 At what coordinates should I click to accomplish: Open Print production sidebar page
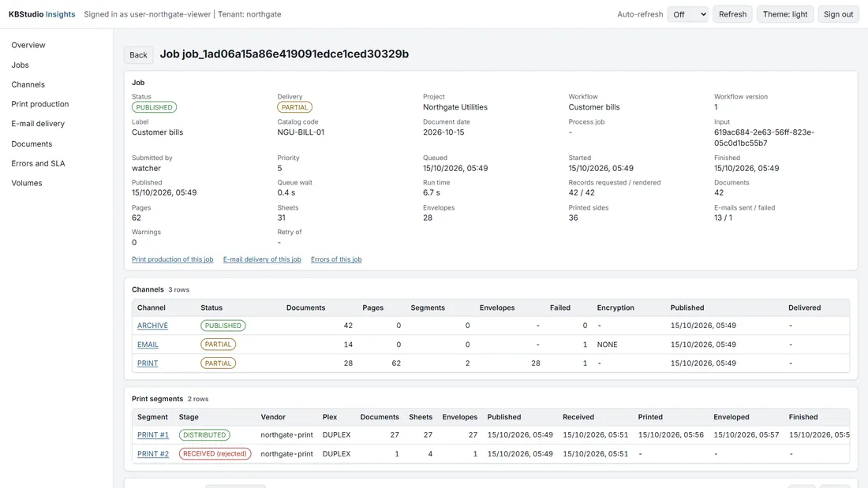tap(40, 104)
